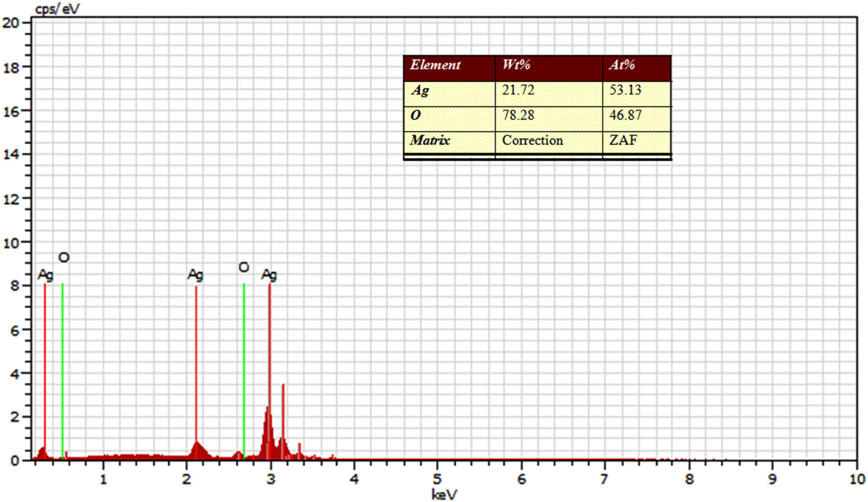Screen dimensions: 868x502
Task: Select the leftmost Ag peak label
Action: pyautogui.click(x=45, y=275)
